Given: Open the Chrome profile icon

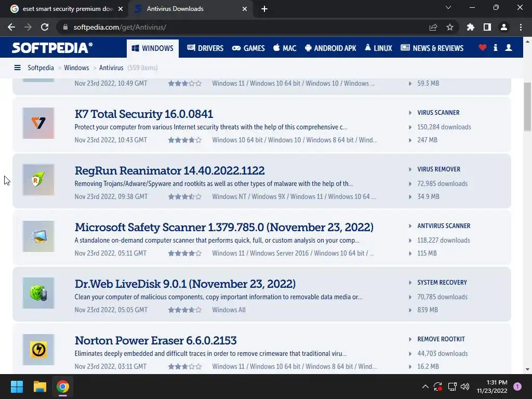Looking at the screenshot, I should point(504,27).
